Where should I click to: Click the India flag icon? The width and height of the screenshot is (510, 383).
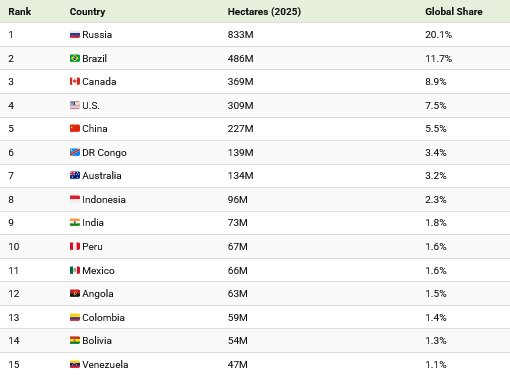pos(75,223)
